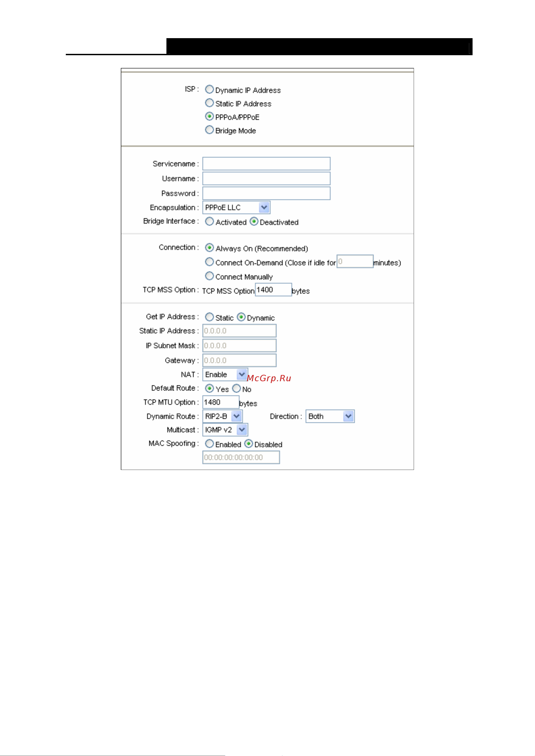
Task: Click the TCP MSS Option 1400 field
Action: (x=273, y=290)
